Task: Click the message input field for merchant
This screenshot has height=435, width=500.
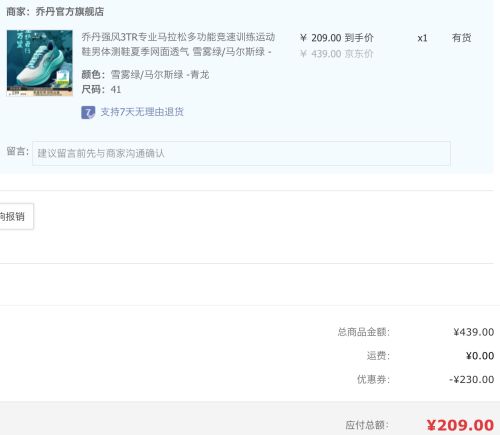Action: point(241,153)
